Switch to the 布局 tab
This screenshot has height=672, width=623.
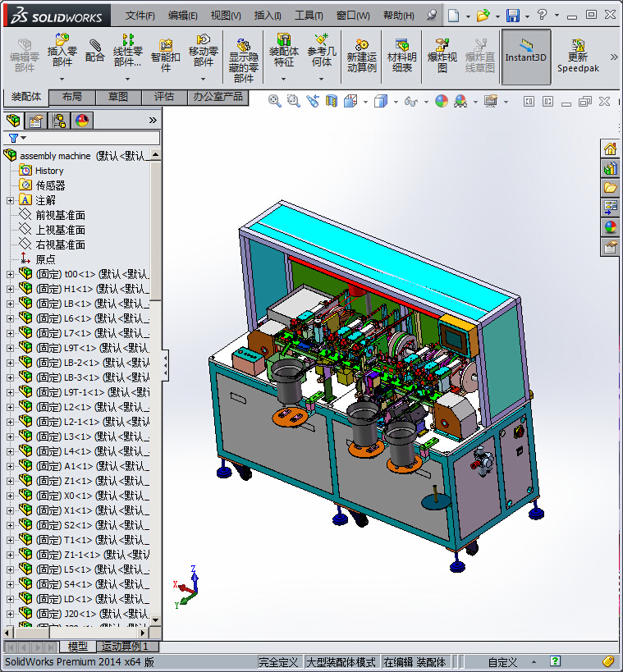pos(71,97)
